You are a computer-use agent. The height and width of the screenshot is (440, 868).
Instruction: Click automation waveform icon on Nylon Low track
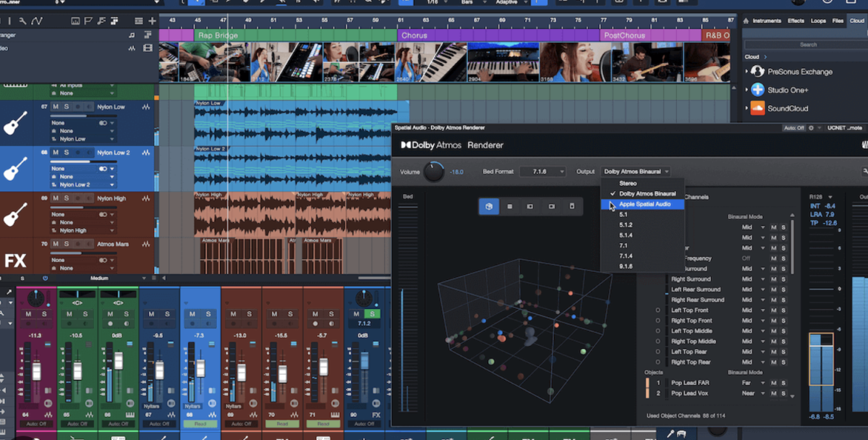tap(147, 107)
